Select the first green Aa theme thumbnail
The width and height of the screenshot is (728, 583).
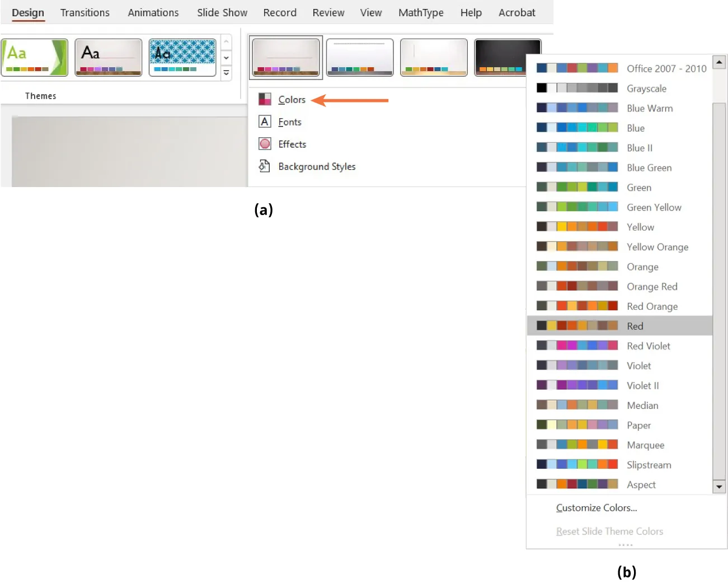tap(34, 57)
